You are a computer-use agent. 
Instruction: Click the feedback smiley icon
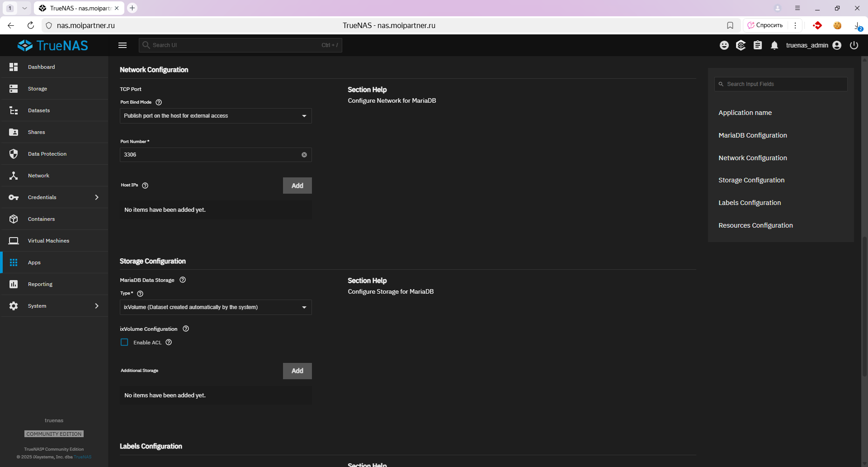point(724,45)
